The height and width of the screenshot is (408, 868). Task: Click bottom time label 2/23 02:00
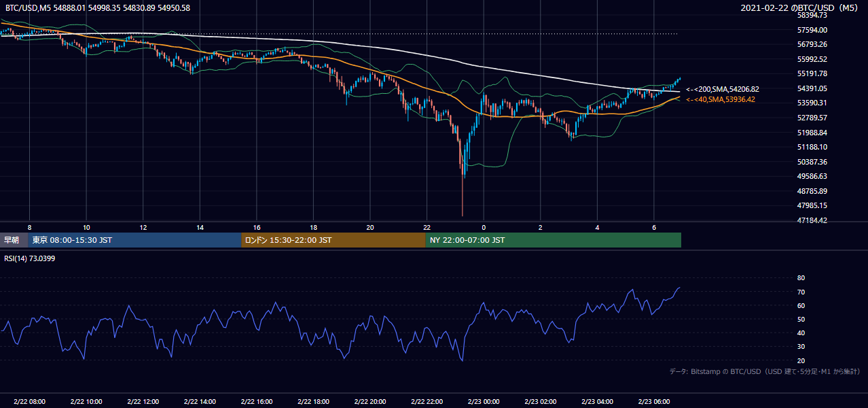point(541,401)
